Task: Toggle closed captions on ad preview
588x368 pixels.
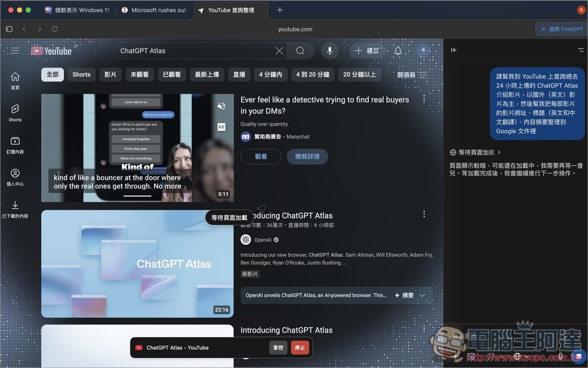Action: click(222, 126)
